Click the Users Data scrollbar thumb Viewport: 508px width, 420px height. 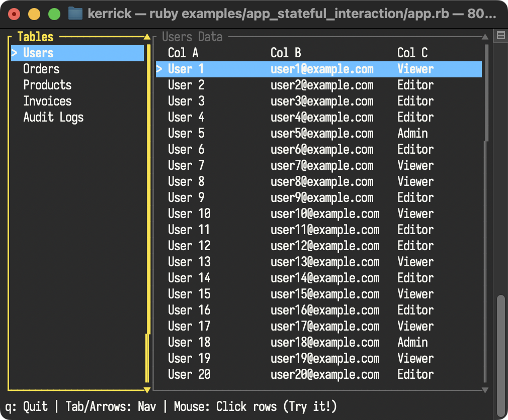coord(486,93)
